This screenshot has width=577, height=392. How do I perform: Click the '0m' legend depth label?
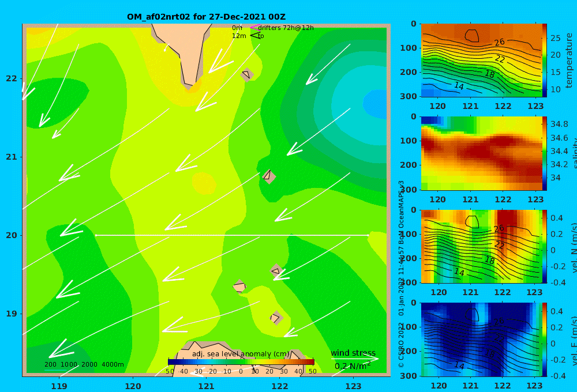click(237, 28)
